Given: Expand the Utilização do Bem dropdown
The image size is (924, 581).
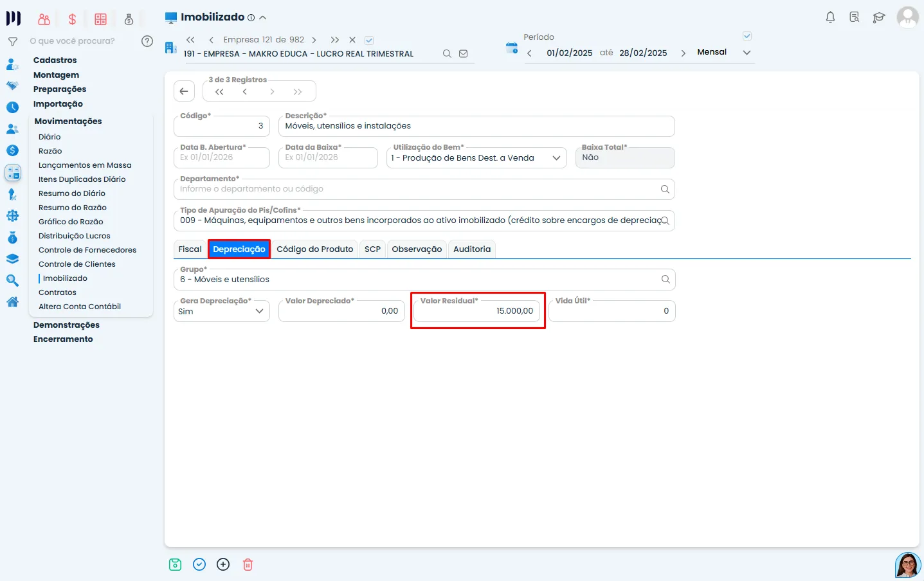Looking at the screenshot, I should pyautogui.click(x=476, y=157).
